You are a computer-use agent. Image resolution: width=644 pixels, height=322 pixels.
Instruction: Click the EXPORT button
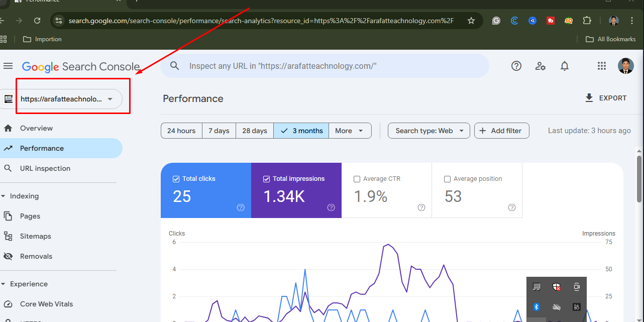click(x=606, y=98)
